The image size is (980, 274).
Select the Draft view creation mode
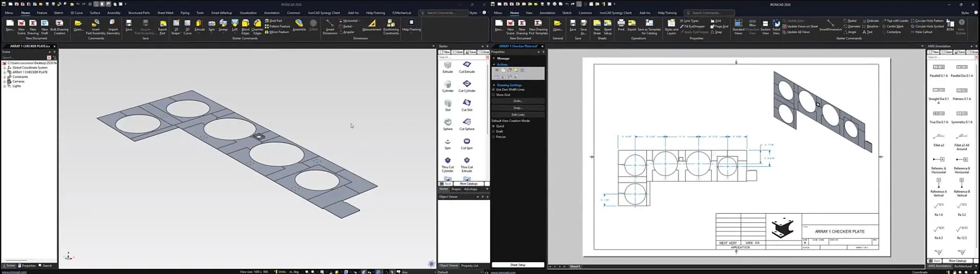pyautogui.click(x=494, y=132)
